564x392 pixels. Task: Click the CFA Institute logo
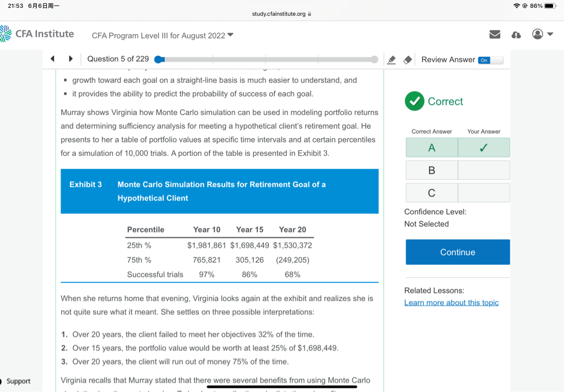37,34
